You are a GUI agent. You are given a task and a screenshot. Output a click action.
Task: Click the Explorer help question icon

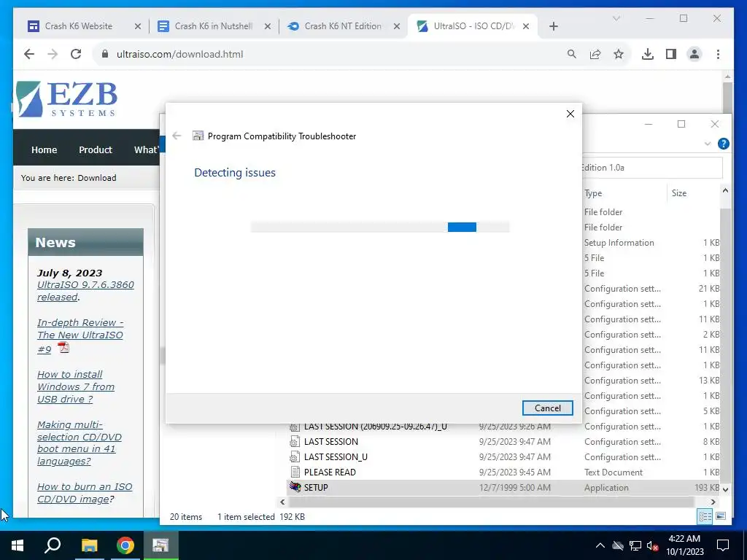(x=723, y=144)
